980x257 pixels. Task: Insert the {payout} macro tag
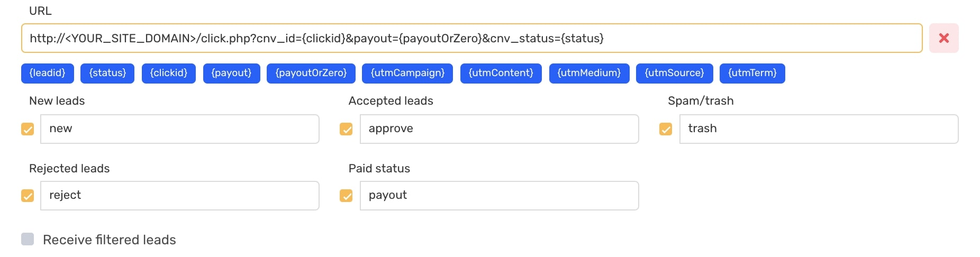pos(231,73)
